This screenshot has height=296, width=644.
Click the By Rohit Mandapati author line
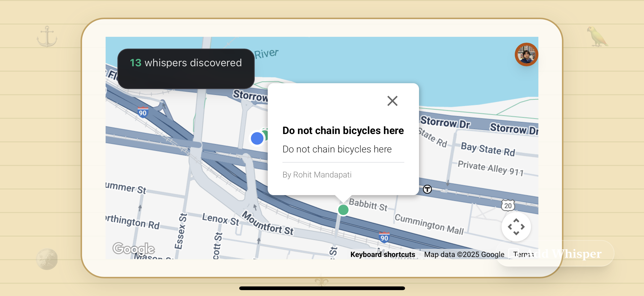[x=317, y=175]
